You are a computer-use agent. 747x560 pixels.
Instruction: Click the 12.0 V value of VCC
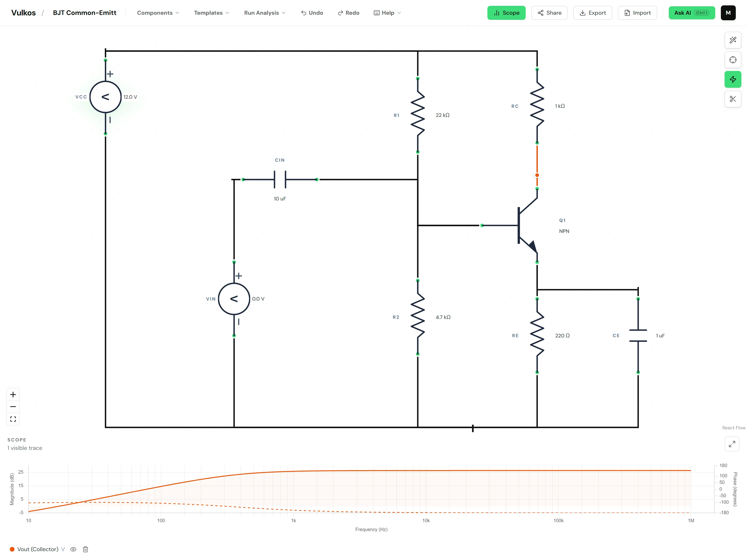(x=130, y=97)
